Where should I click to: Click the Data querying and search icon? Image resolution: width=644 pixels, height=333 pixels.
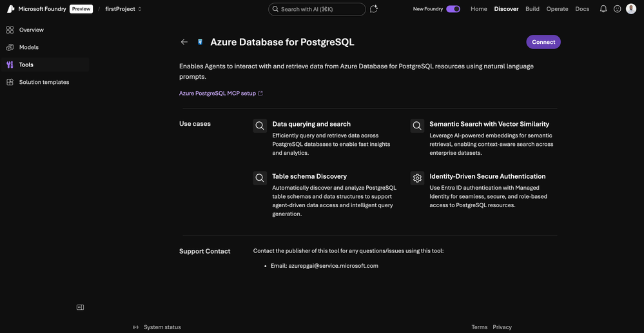pos(260,126)
